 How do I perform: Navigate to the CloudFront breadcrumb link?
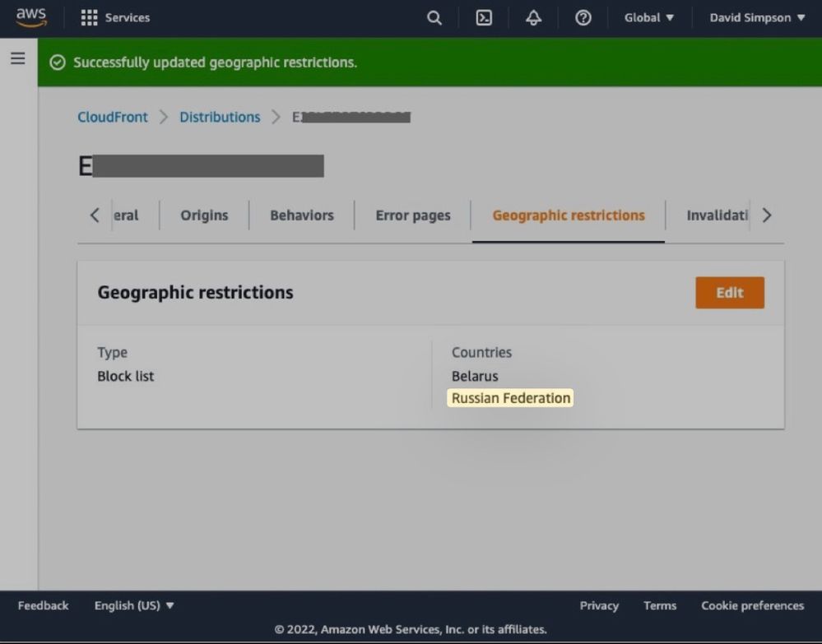coord(113,117)
